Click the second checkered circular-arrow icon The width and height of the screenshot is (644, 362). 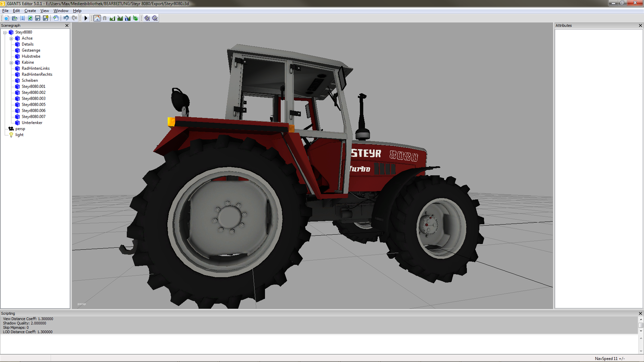pos(155,18)
